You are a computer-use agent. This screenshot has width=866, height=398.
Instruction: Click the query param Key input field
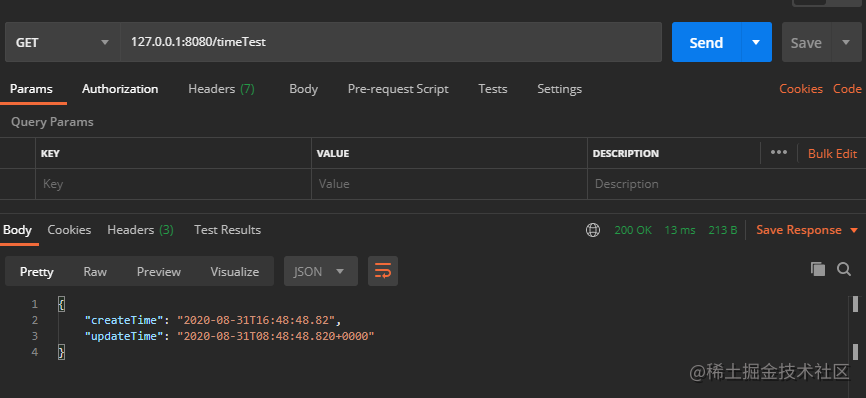(x=173, y=184)
